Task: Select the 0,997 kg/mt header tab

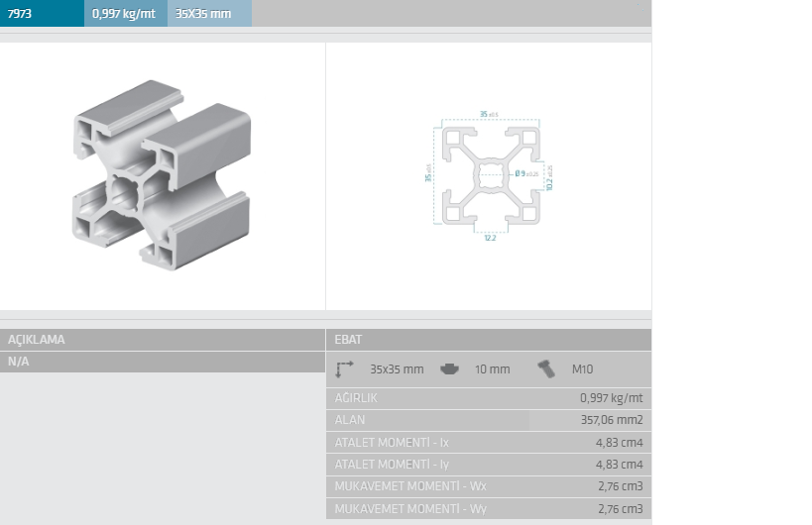Action: pos(126,13)
